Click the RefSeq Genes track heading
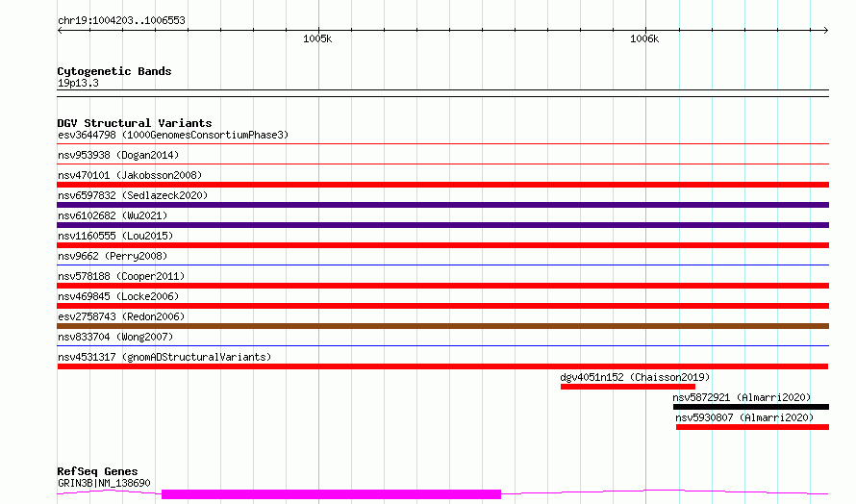This screenshot has width=856, height=504. [x=97, y=471]
